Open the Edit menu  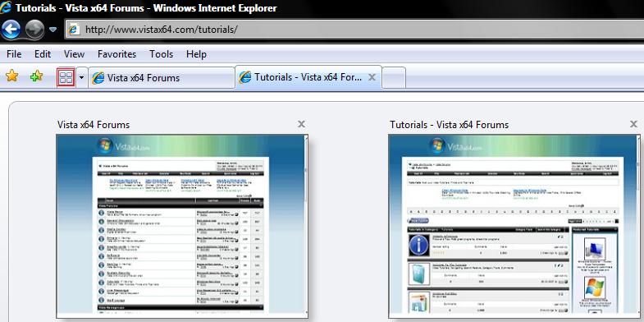pos(43,54)
